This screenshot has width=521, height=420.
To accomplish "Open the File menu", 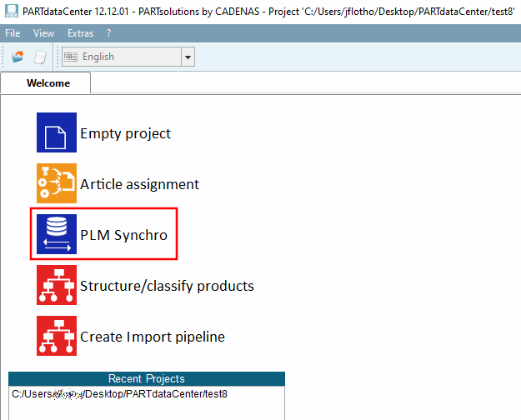I will coord(13,33).
